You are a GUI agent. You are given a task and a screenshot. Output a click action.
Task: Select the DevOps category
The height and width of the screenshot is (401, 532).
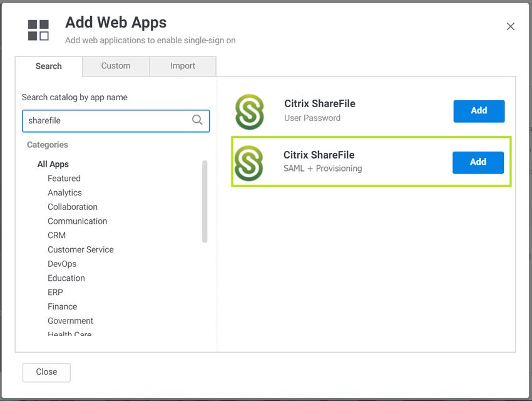click(x=62, y=264)
